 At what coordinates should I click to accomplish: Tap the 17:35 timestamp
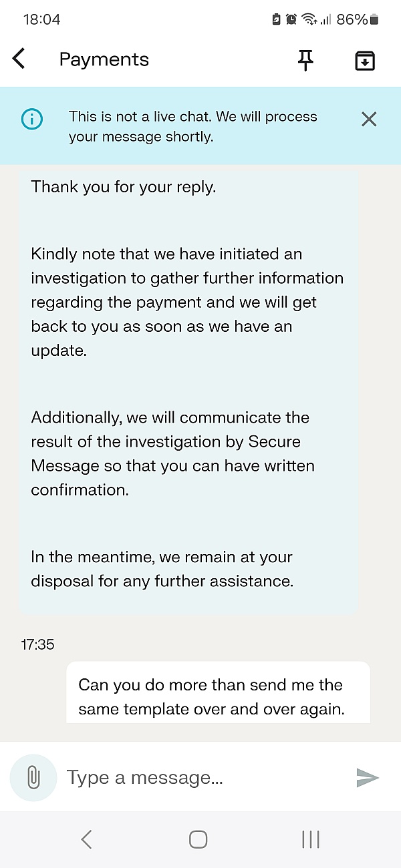(37, 644)
